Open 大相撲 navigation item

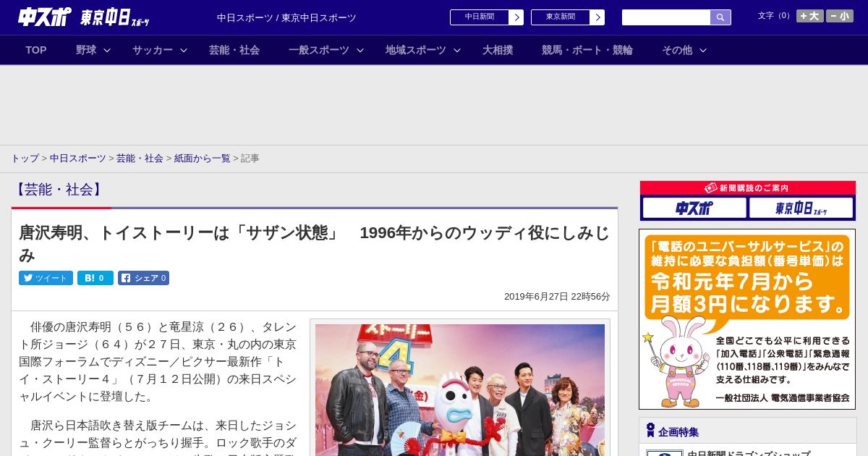point(498,50)
